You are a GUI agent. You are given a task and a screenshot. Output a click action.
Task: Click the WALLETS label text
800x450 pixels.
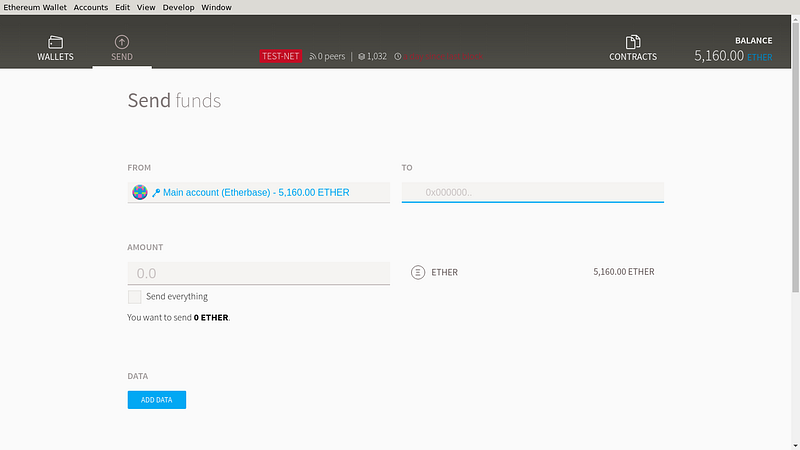click(x=55, y=57)
